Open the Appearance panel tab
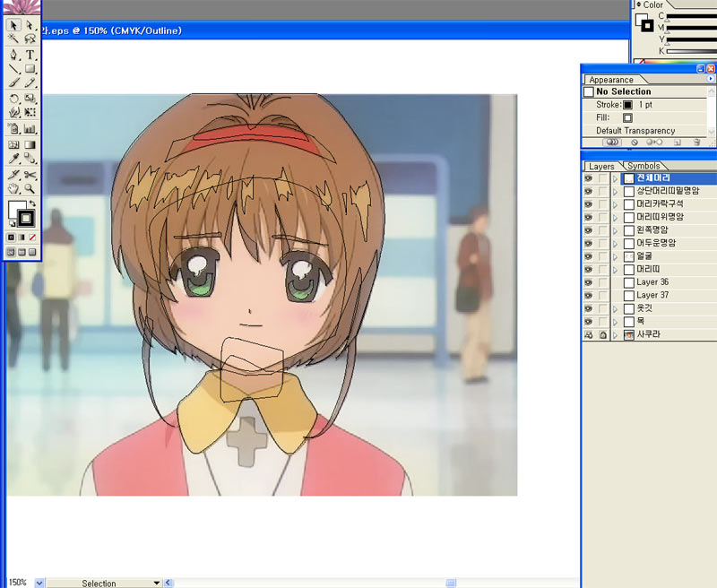 click(x=611, y=80)
